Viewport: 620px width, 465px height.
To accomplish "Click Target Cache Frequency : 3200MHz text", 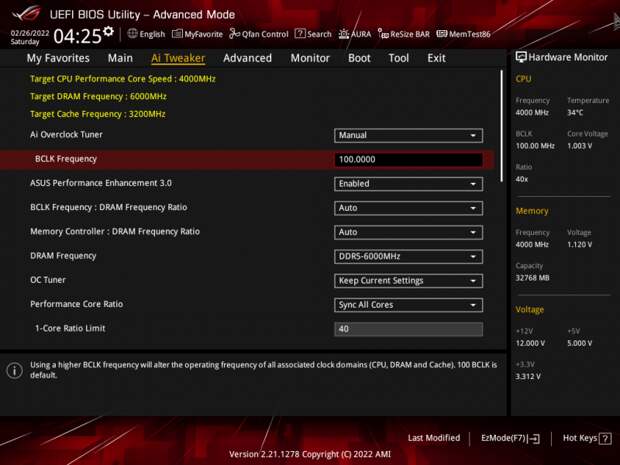I will pos(98,114).
